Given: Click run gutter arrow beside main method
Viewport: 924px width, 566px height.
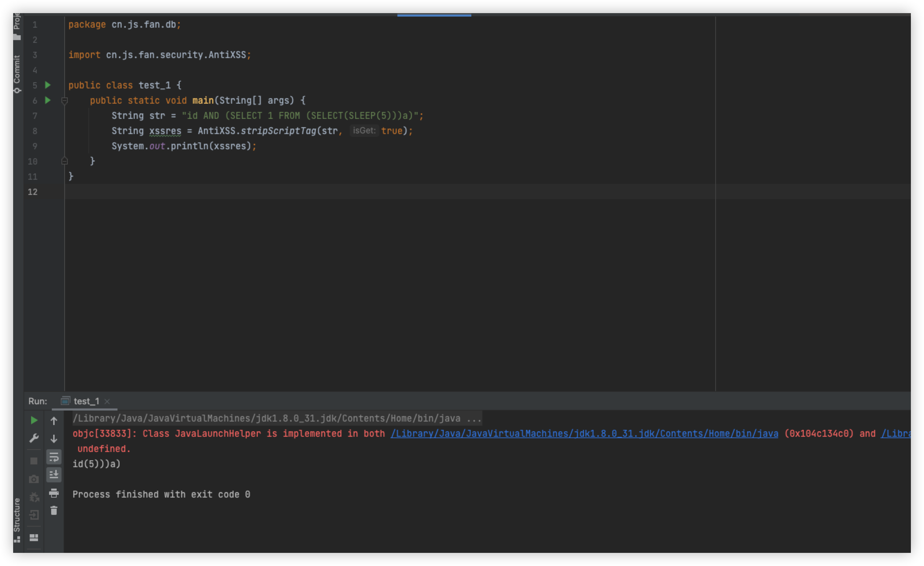Looking at the screenshot, I should pyautogui.click(x=48, y=100).
